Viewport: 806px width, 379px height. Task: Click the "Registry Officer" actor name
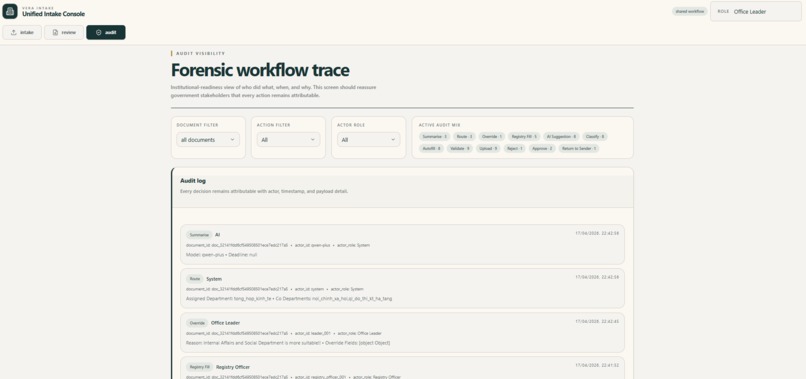click(233, 367)
